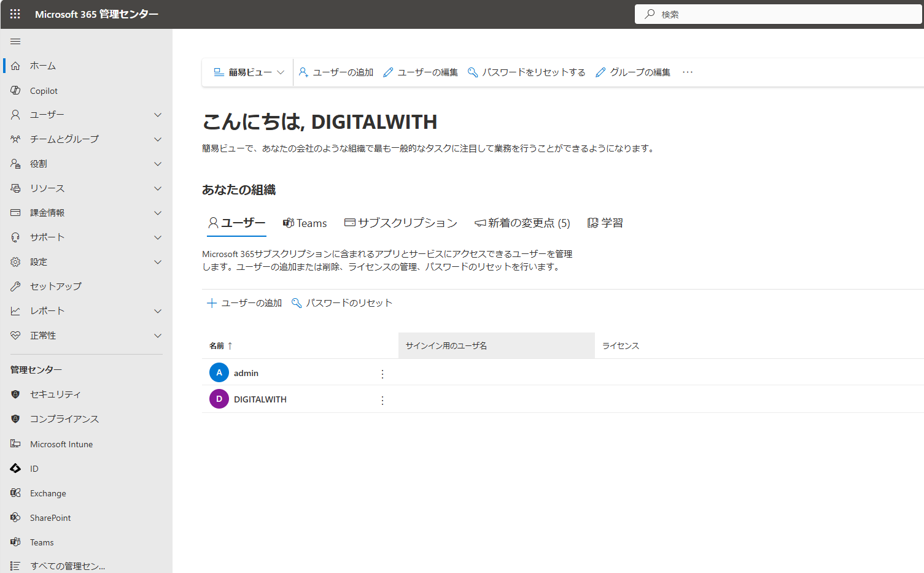The height and width of the screenshot is (573, 924).
Task: Click the すべての管理センター list icon
Action: click(x=15, y=566)
